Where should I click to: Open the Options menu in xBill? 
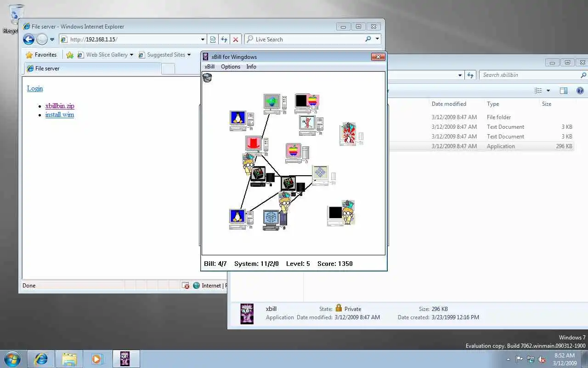click(x=231, y=67)
